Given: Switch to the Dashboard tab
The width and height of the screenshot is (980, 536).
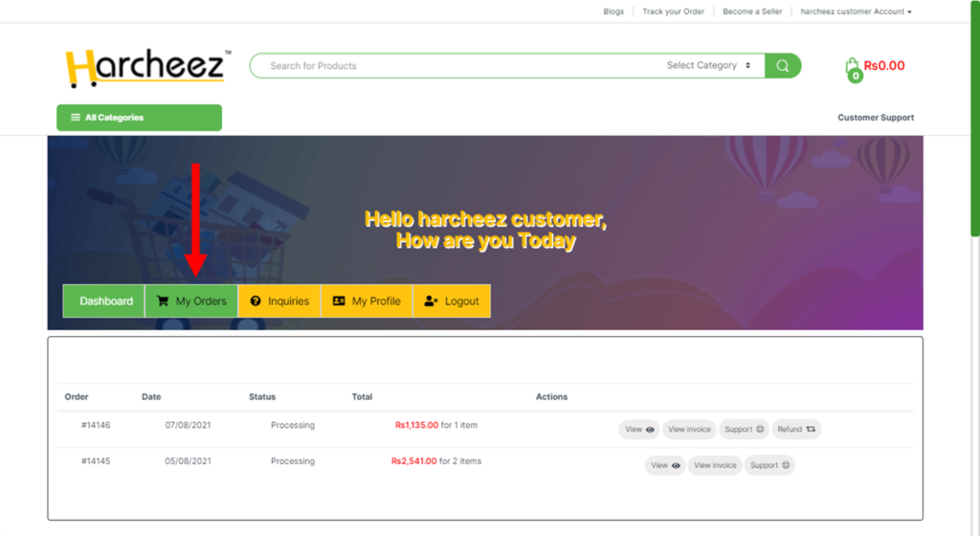Looking at the screenshot, I should 103,301.
